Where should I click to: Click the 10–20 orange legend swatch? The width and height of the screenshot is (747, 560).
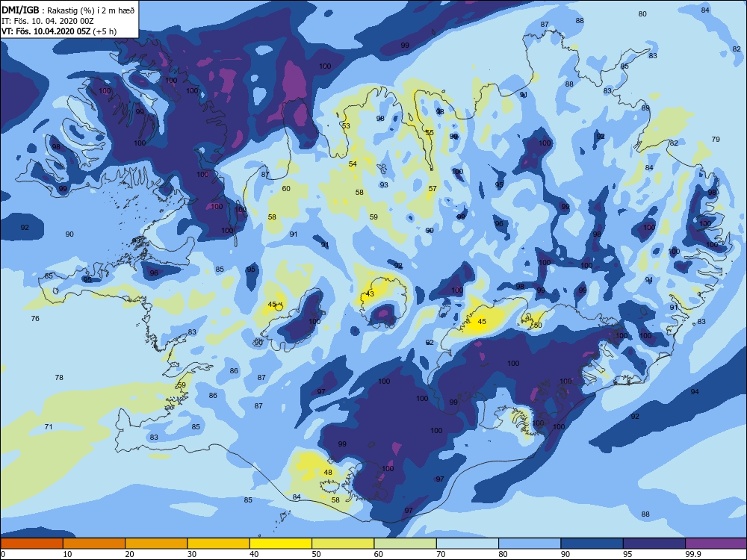[94, 544]
